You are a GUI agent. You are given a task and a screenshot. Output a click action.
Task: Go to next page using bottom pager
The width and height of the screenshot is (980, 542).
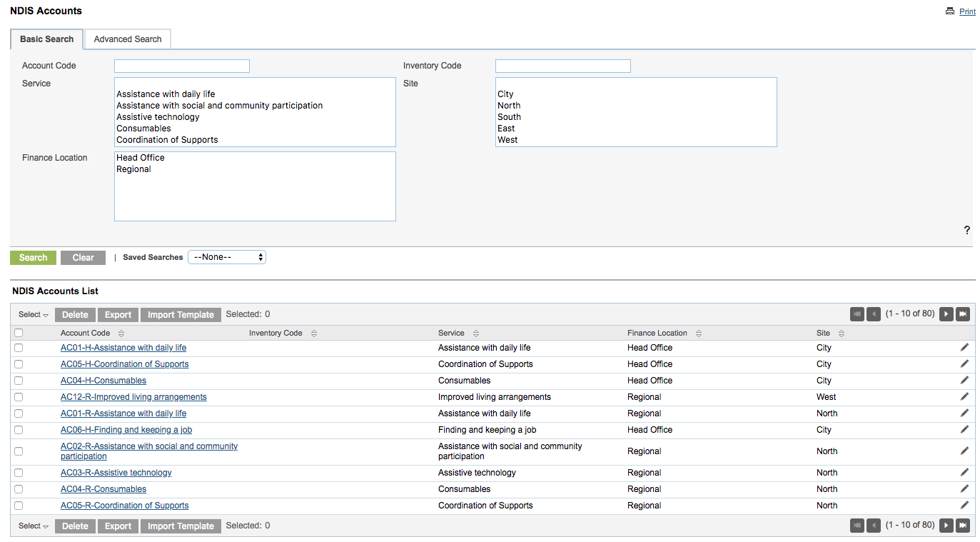pos(946,526)
